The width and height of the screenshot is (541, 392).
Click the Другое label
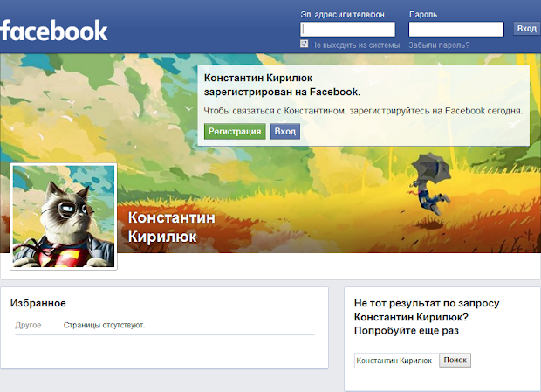pos(28,325)
